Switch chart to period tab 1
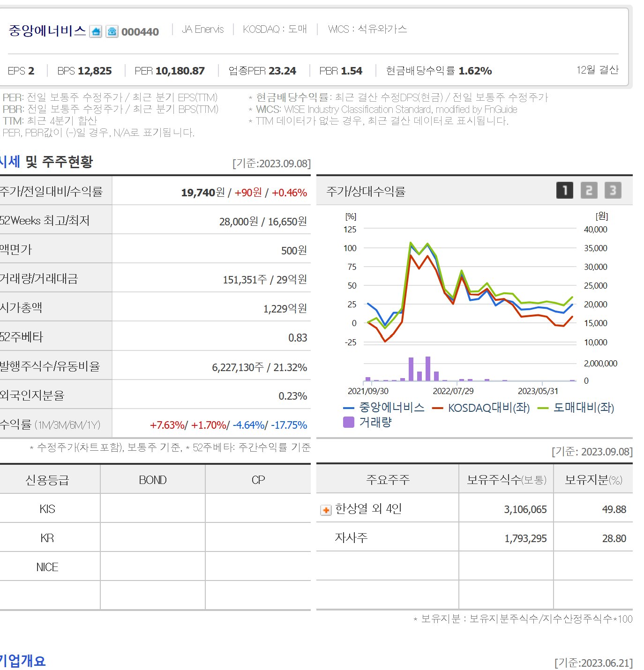 pos(565,190)
